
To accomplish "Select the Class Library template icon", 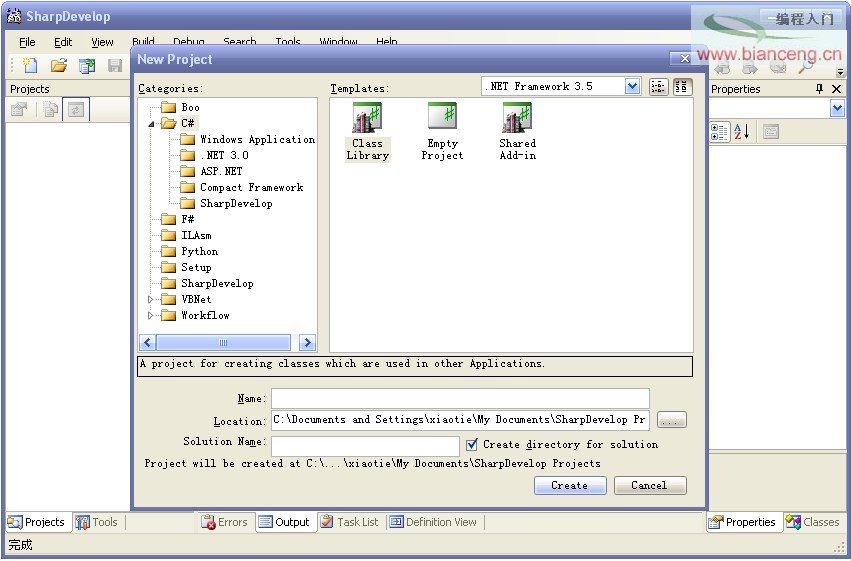I will click(x=367, y=132).
